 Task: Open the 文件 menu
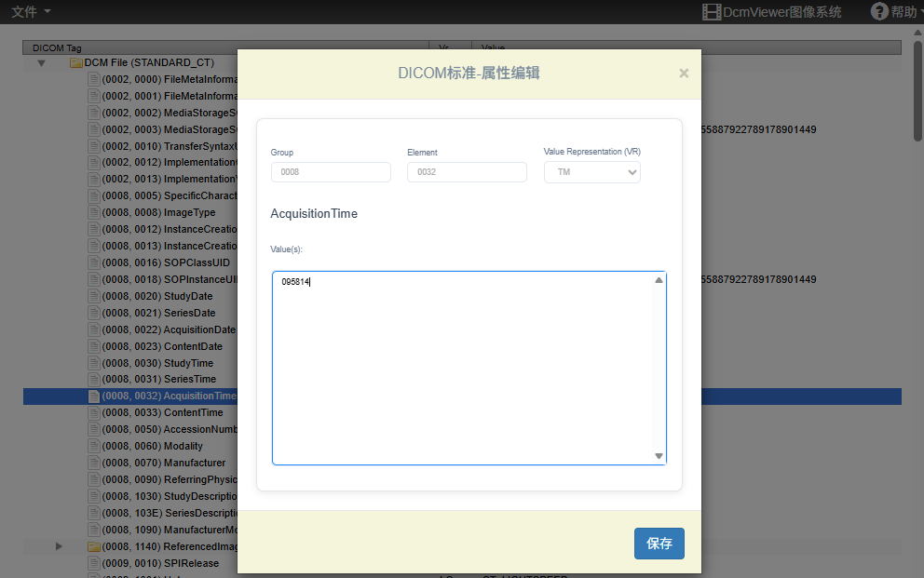[x=31, y=11]
